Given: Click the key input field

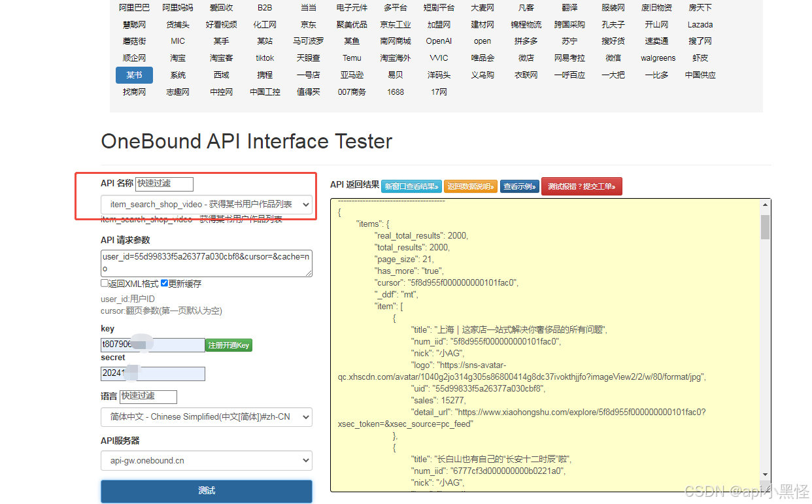Looking at the screenshot, I should (x=153, y=344).
